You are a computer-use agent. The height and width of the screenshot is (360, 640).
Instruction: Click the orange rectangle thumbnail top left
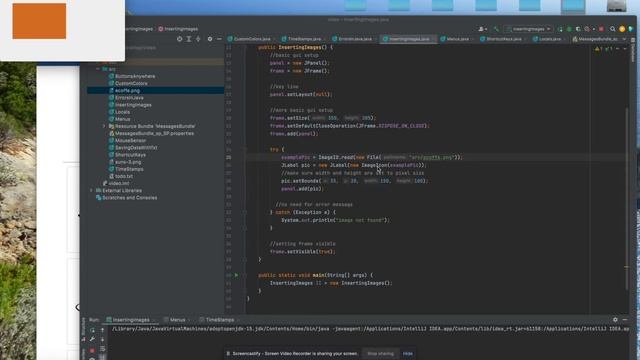tap(39, 21)
